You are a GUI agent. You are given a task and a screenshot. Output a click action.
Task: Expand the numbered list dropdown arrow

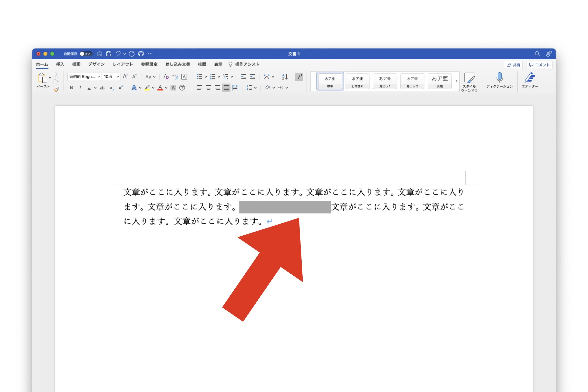pyautogui.click(x=219, y=77)
